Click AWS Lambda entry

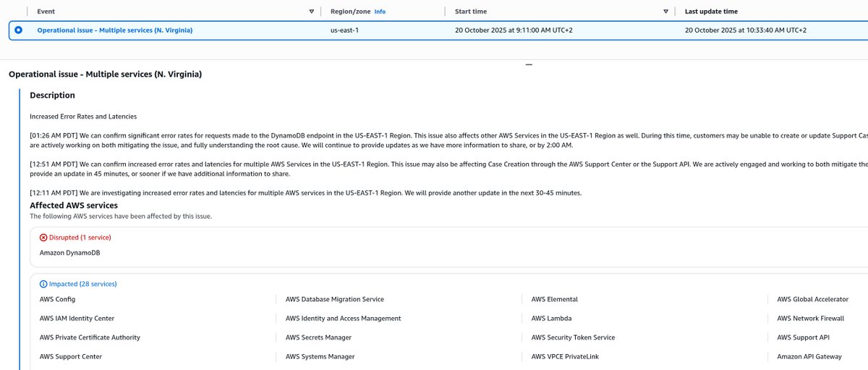click(x=552, y=318)
